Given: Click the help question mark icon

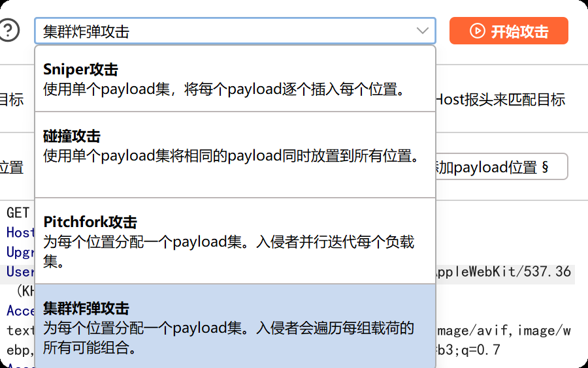Looking at the screenshot, I should coord(8,30).
